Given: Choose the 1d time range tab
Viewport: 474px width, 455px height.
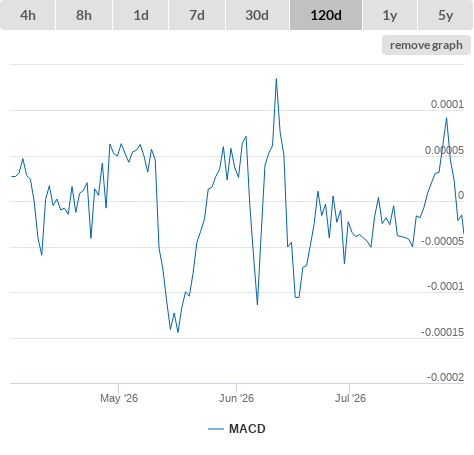Looking at the screenshot, I should pyautogui.click(x=141, y=15).
